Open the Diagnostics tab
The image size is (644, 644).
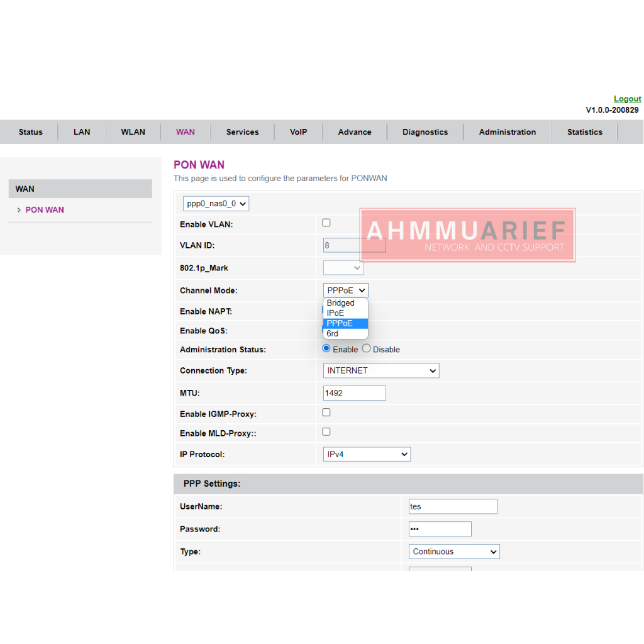[x=425, y=132]
